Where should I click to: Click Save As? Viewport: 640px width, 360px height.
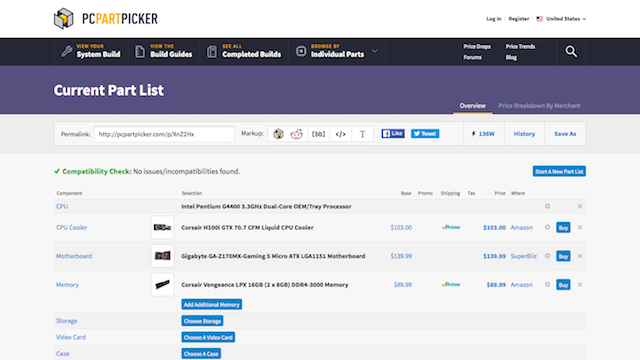[565, 134]
